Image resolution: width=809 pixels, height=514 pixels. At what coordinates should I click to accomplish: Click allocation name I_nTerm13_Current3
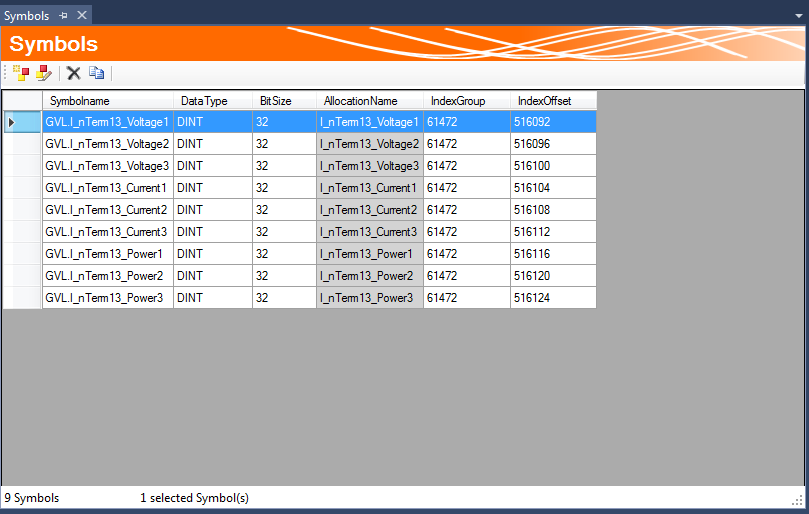(370, 232)
